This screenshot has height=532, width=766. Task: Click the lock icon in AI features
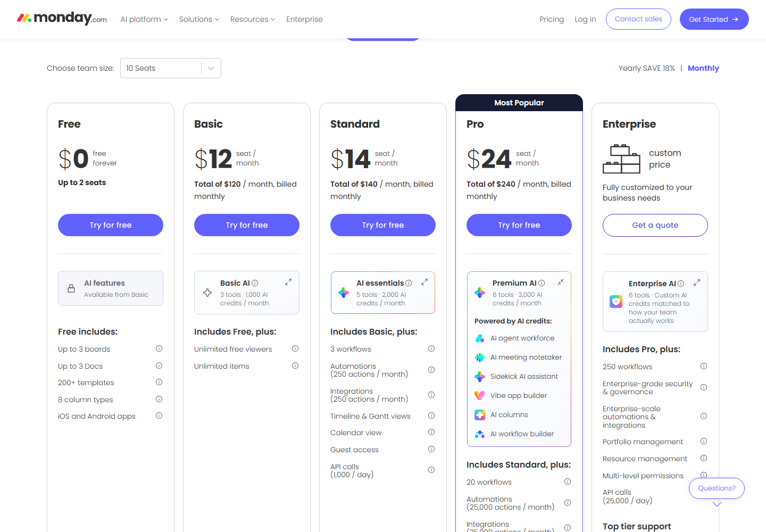coord(71,288)
